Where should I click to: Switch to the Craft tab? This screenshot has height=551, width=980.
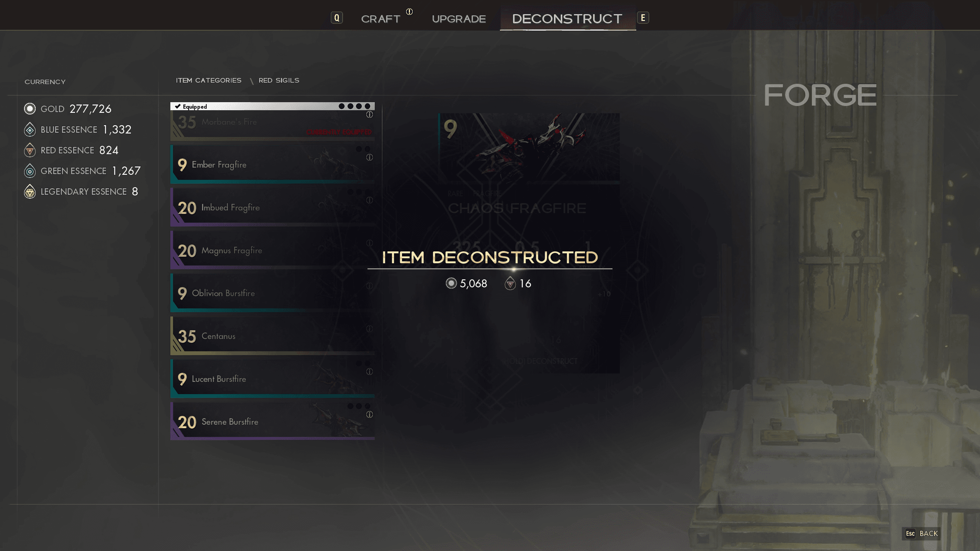[381, 19]
